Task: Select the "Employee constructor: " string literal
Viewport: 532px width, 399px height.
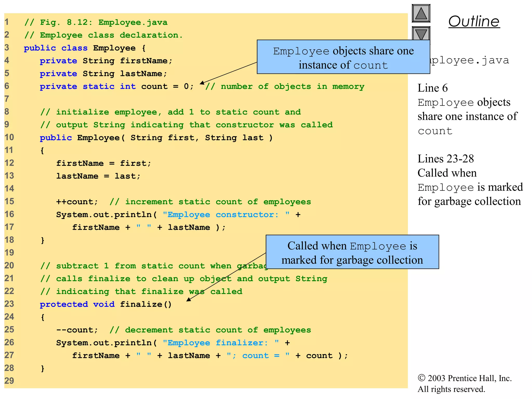Action: (x=226, y=215)
